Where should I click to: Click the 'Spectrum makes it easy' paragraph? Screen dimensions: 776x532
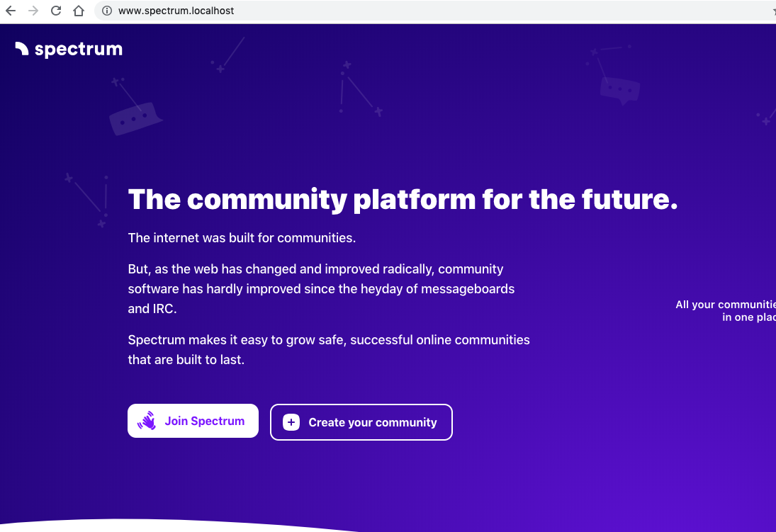pyautogui.click(x=329, y=350)
